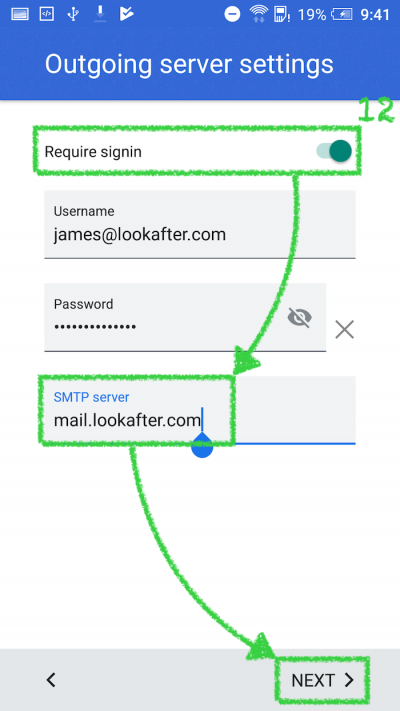Go back with the left chevron
Viewport: 400px width, 711px height.
click(x=51, y=680)
